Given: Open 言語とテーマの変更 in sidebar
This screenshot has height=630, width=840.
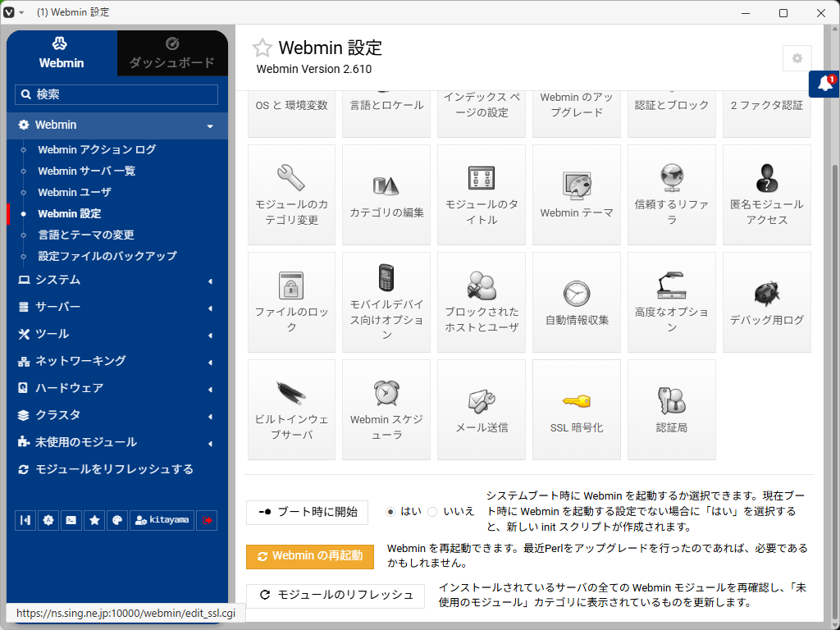Looking at the screenshot, I should pos(86,235).
